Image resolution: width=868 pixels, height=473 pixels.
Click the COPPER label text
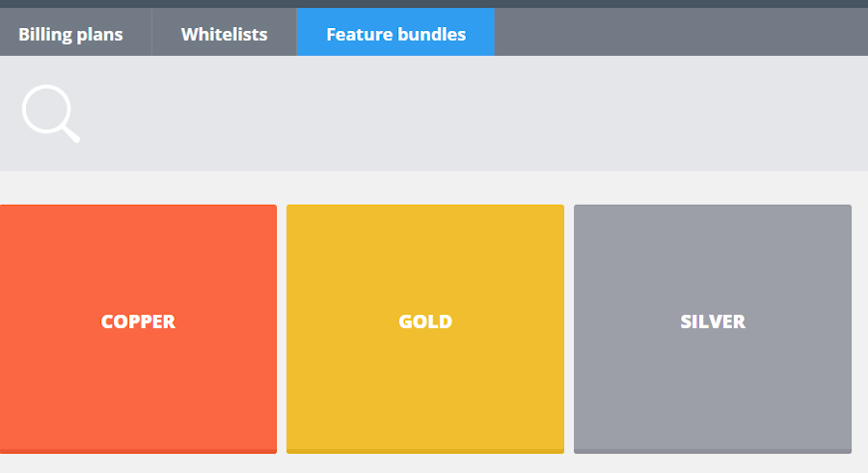click(138, 321)
